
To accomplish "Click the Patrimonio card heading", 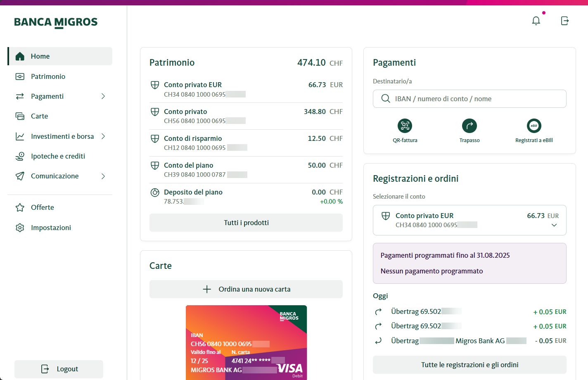I will (172, 62).
